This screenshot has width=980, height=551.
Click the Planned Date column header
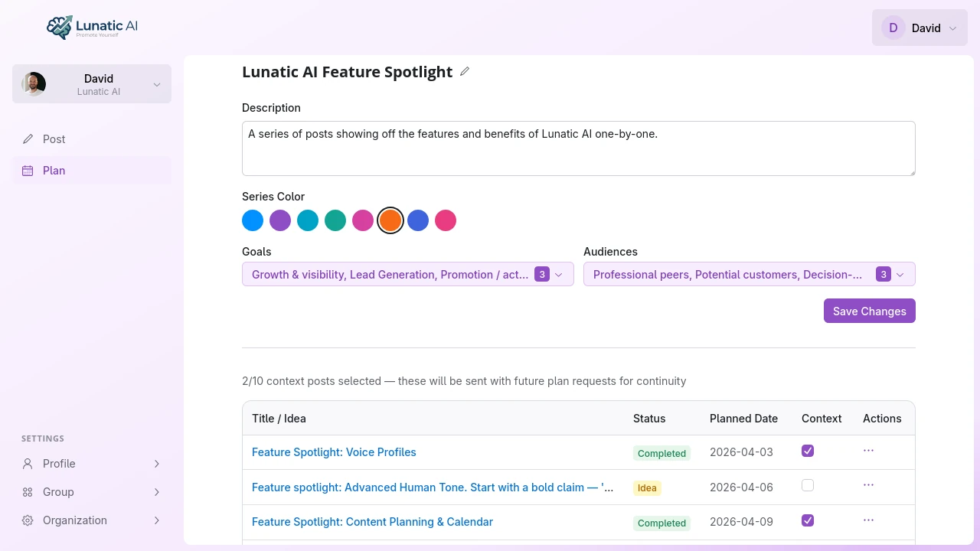pyautogui.click(x=743, y=419)
